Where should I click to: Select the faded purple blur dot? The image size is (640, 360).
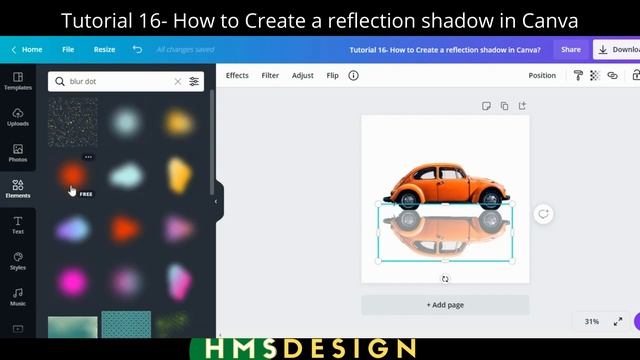tap(126, 282)
